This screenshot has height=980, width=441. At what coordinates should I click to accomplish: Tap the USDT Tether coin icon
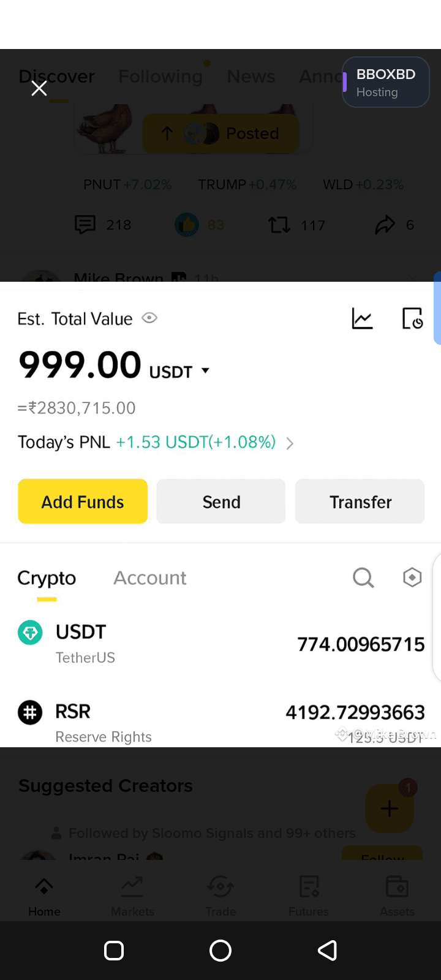30,633
